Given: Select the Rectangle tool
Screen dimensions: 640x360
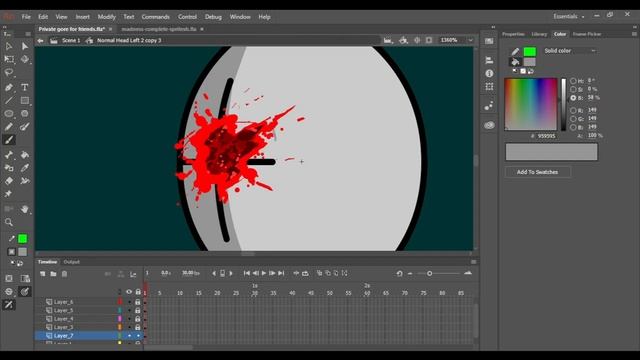Looking at the screenshot, I should coord(24,100).
